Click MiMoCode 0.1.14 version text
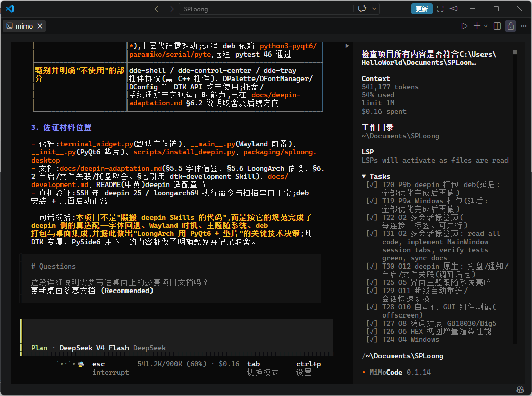Screen dimensions: 532x396 coord(400,372)
